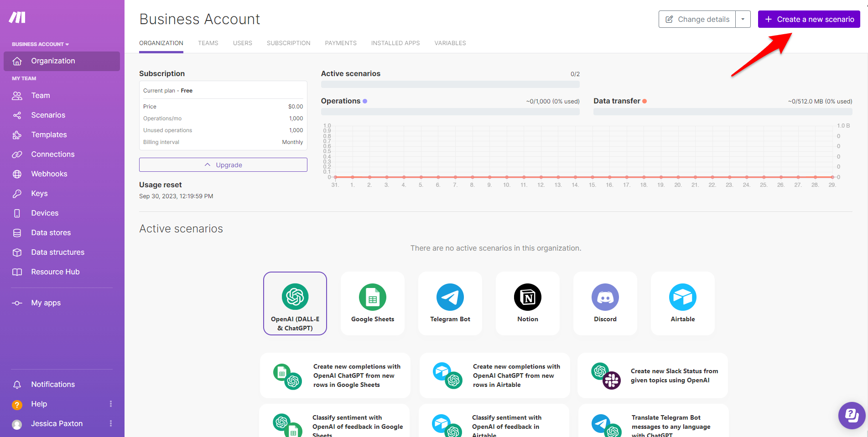Click the Scenarios share icon
This screenshot has width=868, height=437.
coord(17,115)
